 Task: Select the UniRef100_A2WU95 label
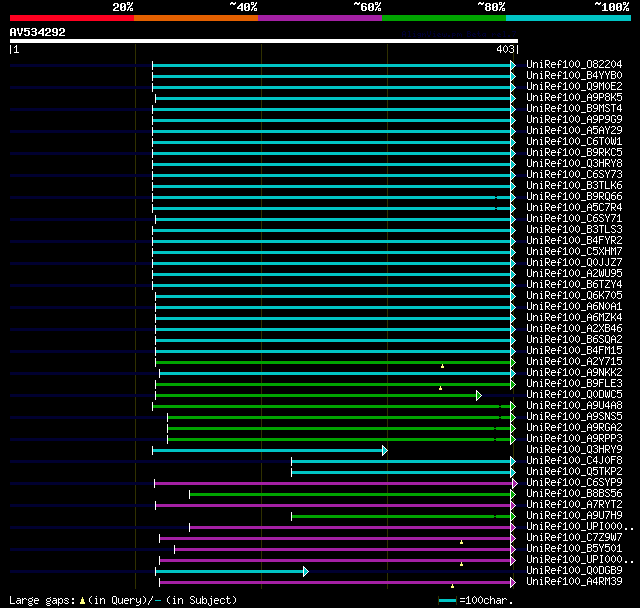coord(574,274)
